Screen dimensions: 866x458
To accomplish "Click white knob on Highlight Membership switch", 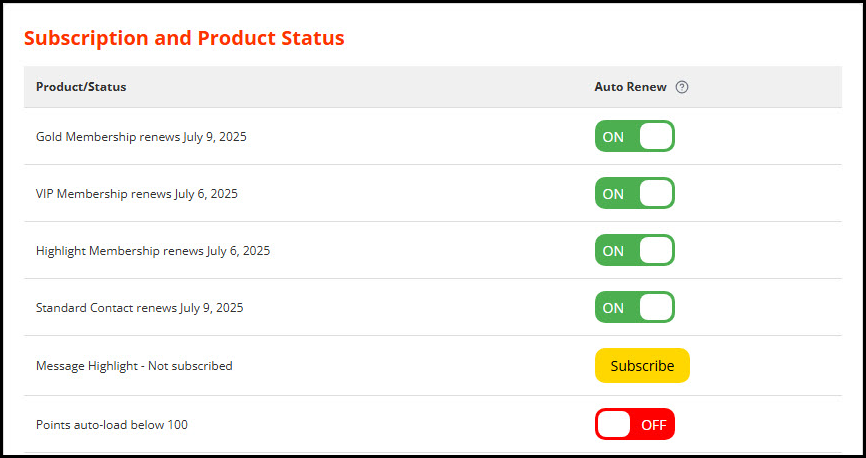I will 656,250.
